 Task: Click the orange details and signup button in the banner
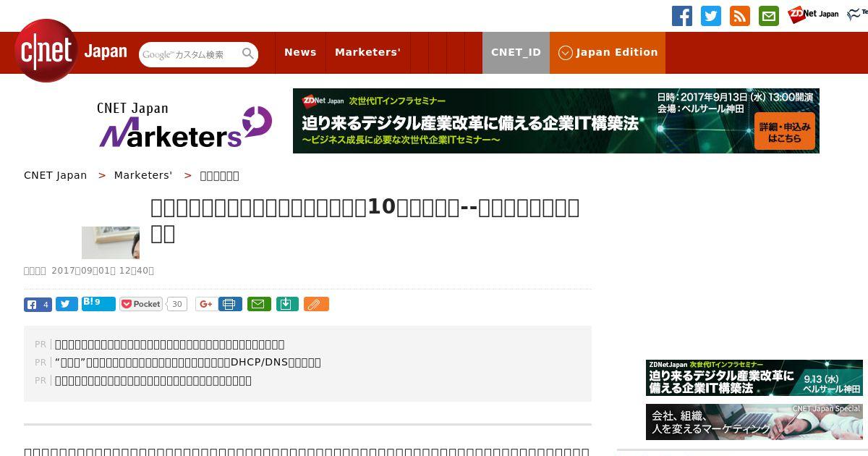[x=785, y=131]
